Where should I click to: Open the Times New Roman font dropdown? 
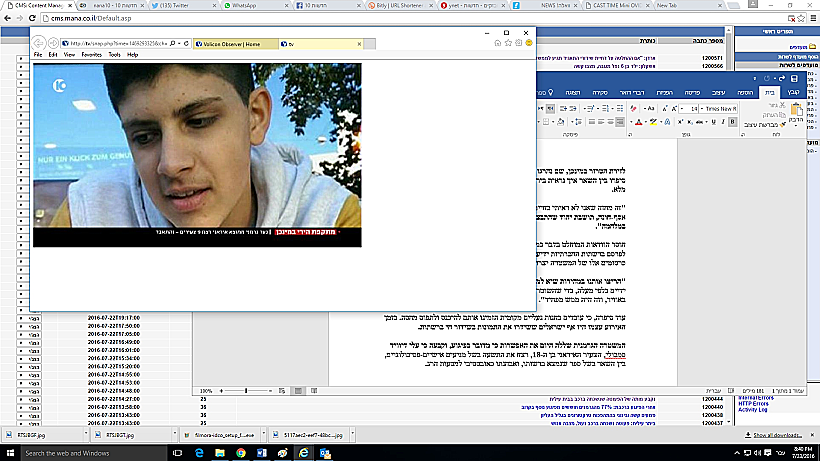click(x=702, y=109)
